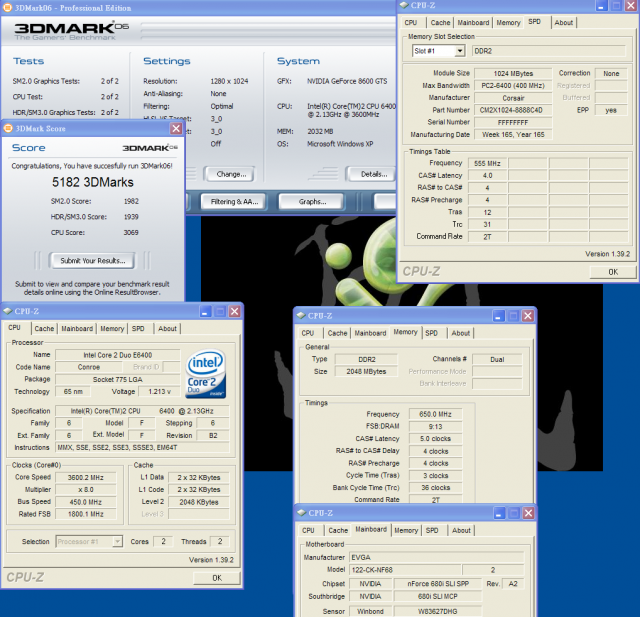Switch to About tab in CPU window
Viewport: 640px width, 617px height.
click(167, 328)
